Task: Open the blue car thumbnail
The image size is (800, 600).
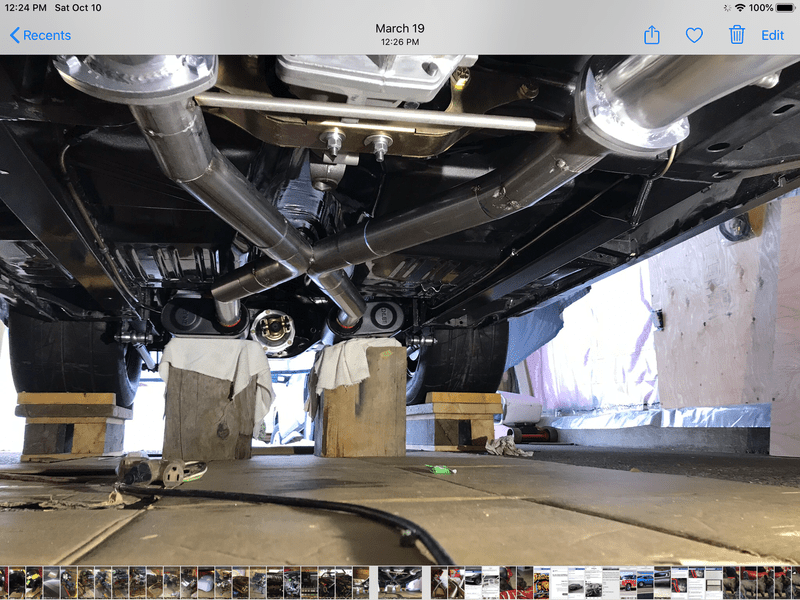Action: point(644,582)
